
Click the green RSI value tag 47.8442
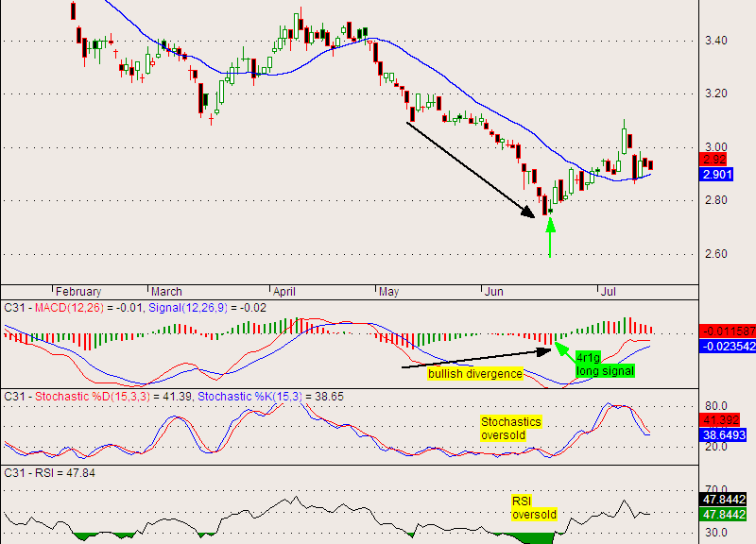coord(727,513)
